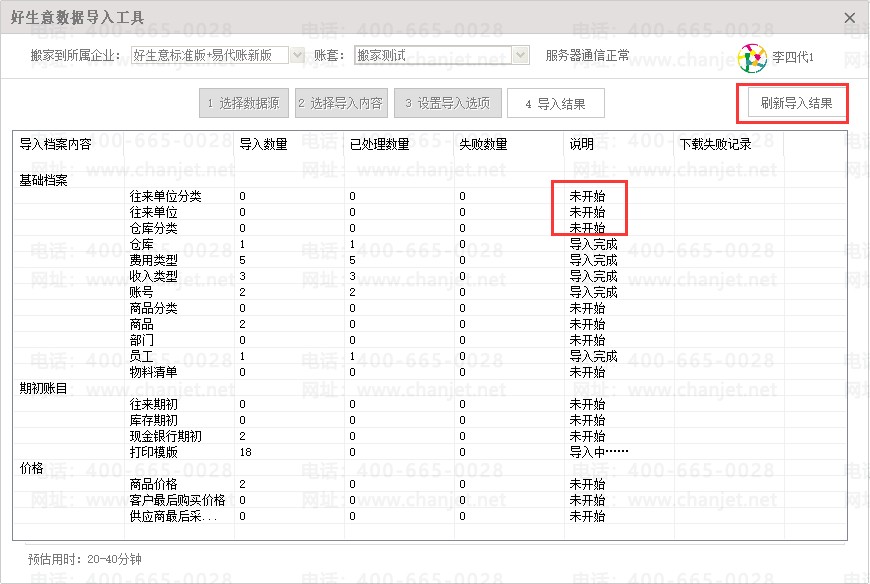Close the 好生意数据导入工具 window

[x=849, y=18]
